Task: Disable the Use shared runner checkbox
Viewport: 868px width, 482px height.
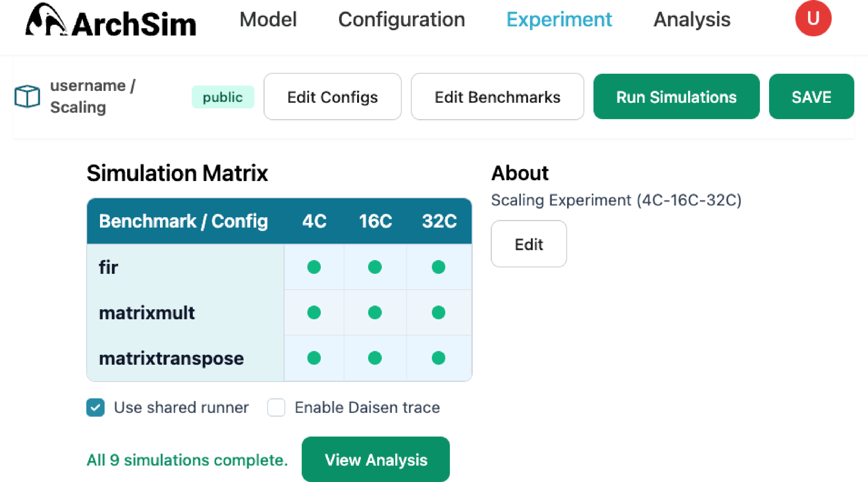Action: point(95,407)
